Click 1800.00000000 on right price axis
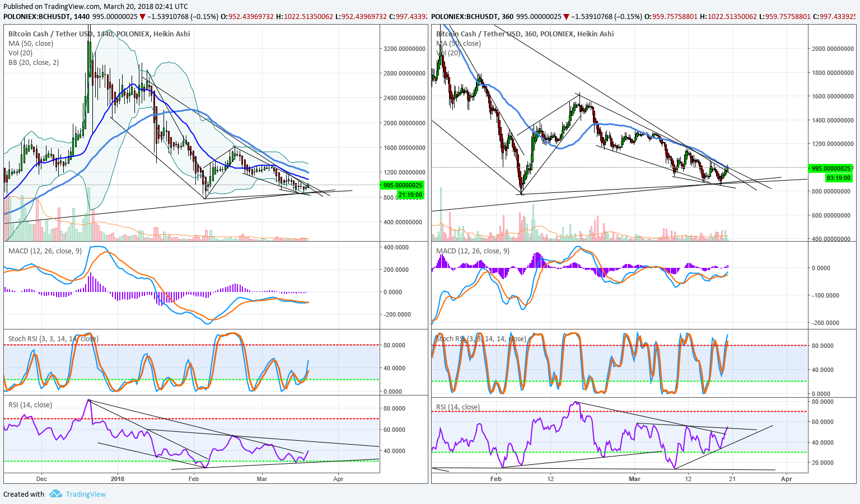 pos(833,73)
